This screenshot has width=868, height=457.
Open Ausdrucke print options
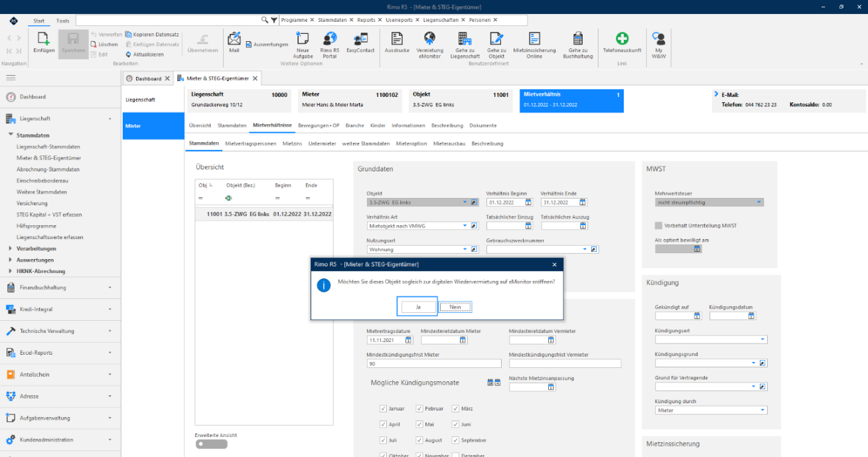[x=398, y=43]
